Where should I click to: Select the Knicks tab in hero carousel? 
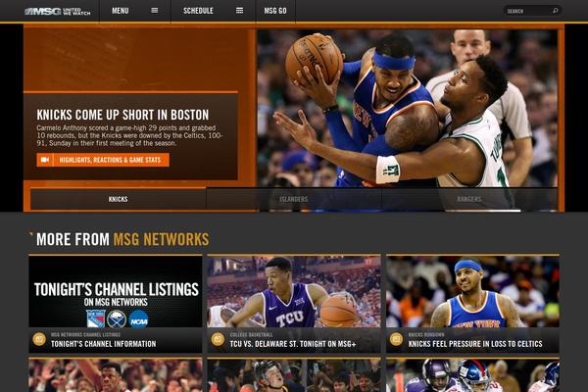(119, 199)
